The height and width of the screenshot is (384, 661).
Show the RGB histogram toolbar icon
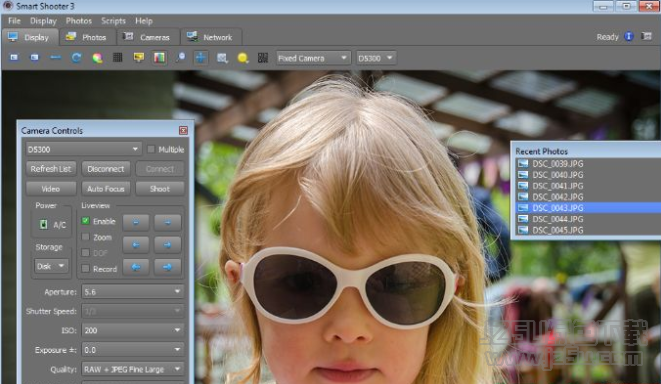159,57
